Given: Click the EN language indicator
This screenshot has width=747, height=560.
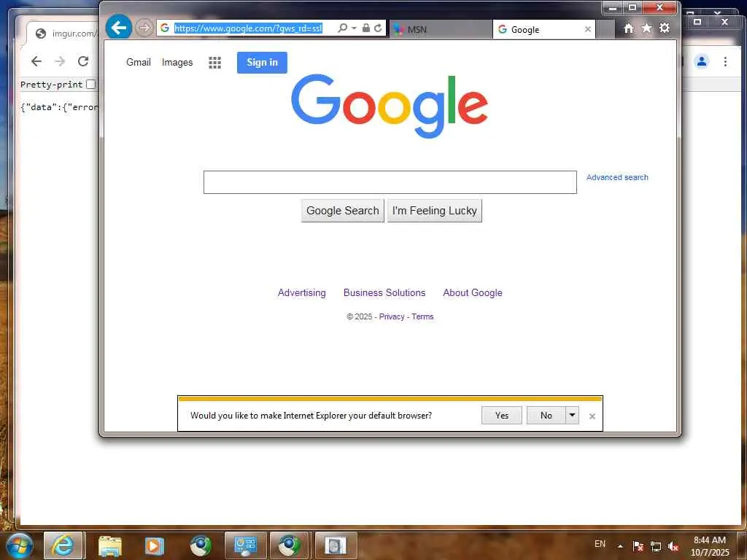Looking at the screenshot, I should point(600,544).
